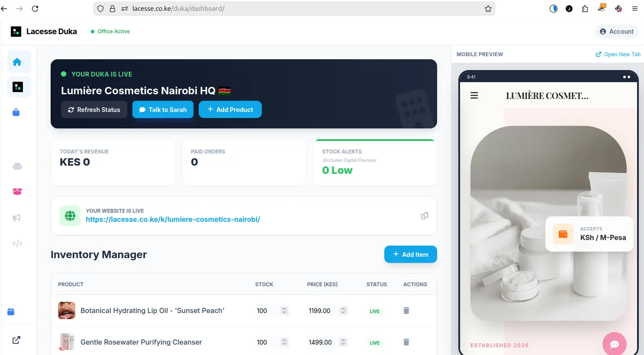Click the Today's Revenue KES 0 card

(x=113, y=162)
